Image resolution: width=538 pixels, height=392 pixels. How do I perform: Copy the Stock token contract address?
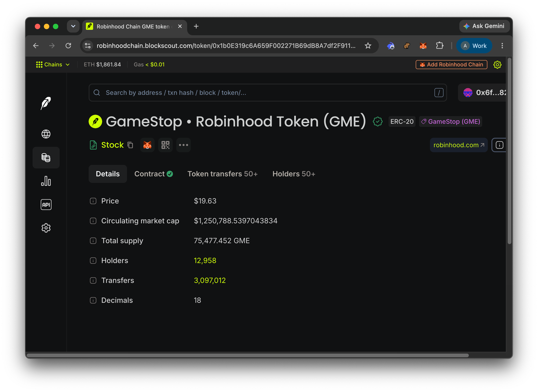tap(130, 145)
